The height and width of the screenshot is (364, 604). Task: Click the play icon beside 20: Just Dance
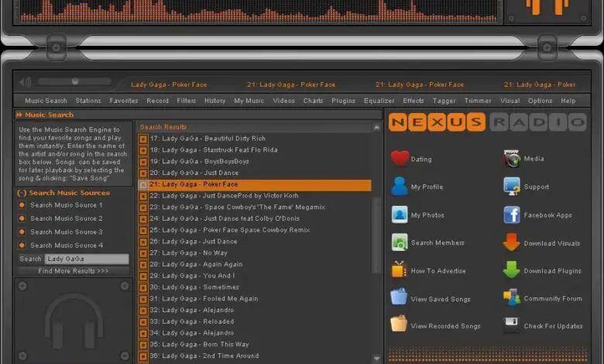[x=143, y=173]
